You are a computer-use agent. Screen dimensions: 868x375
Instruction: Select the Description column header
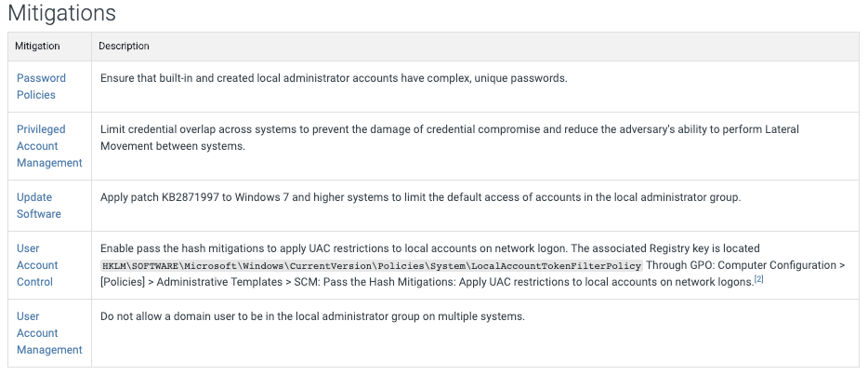pos(124,46)
